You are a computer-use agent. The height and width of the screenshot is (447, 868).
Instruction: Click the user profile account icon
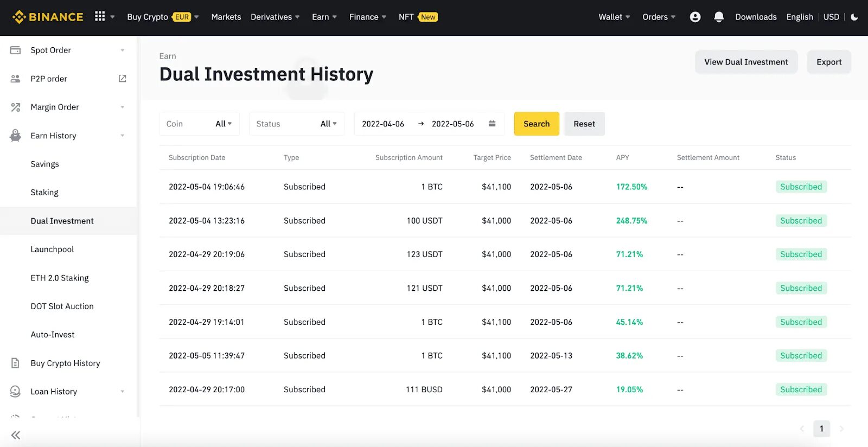[x=695, y=17]
